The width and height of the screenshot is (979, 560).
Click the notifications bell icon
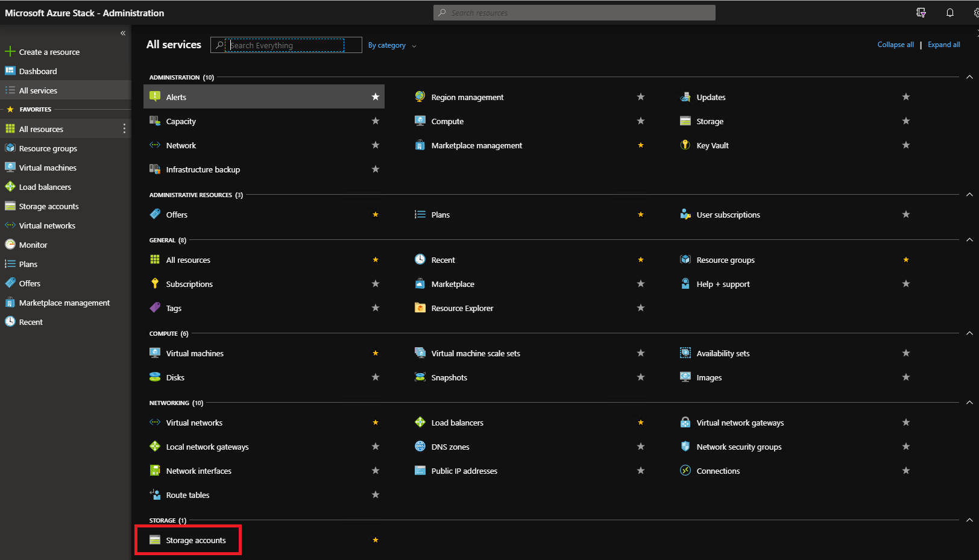(x=950, y=12)
